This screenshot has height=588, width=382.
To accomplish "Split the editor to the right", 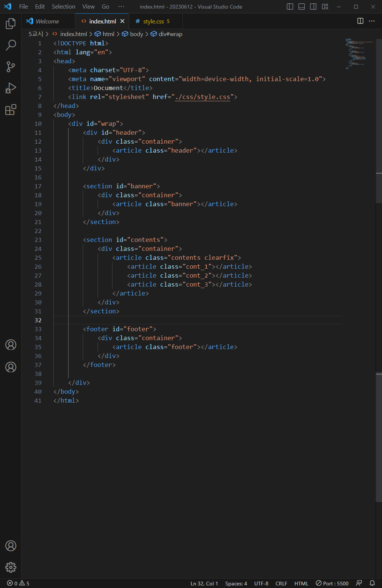I will point(360,21).
